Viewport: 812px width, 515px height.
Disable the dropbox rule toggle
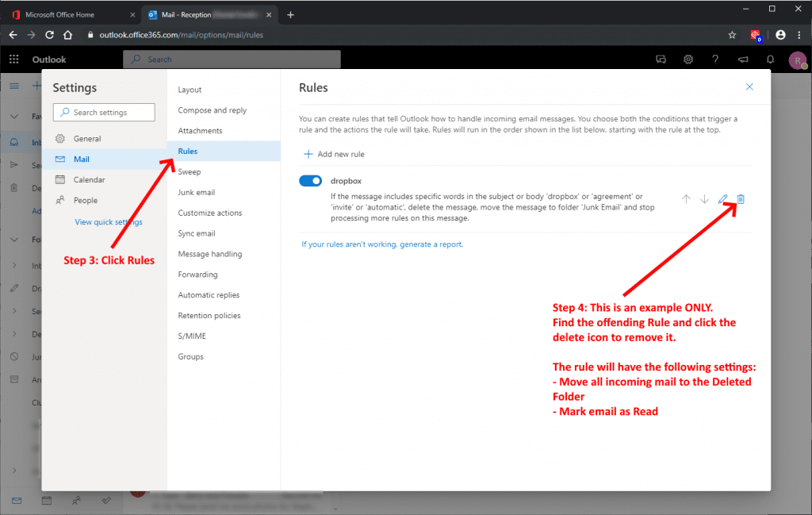[310, 180]
